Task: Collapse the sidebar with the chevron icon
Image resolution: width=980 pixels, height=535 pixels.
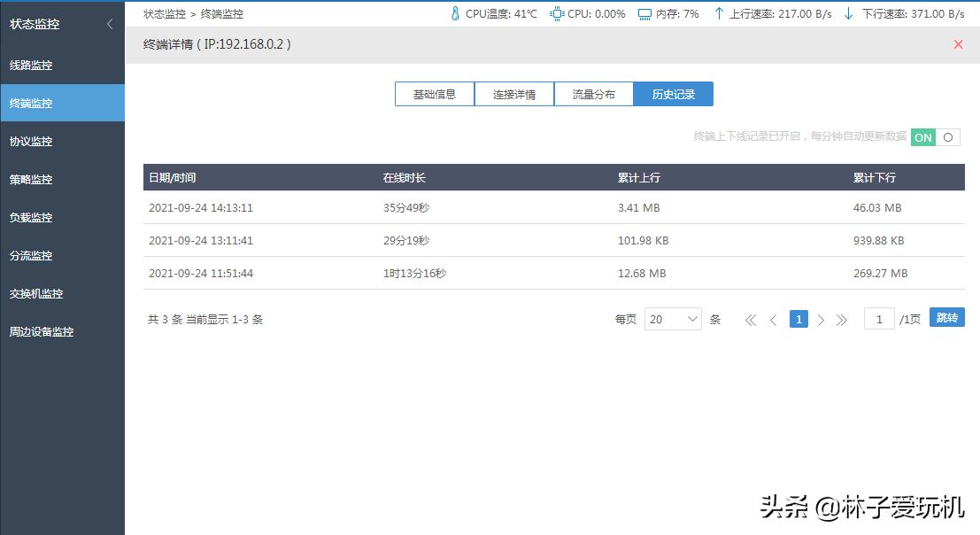Action: coord(110,24)
